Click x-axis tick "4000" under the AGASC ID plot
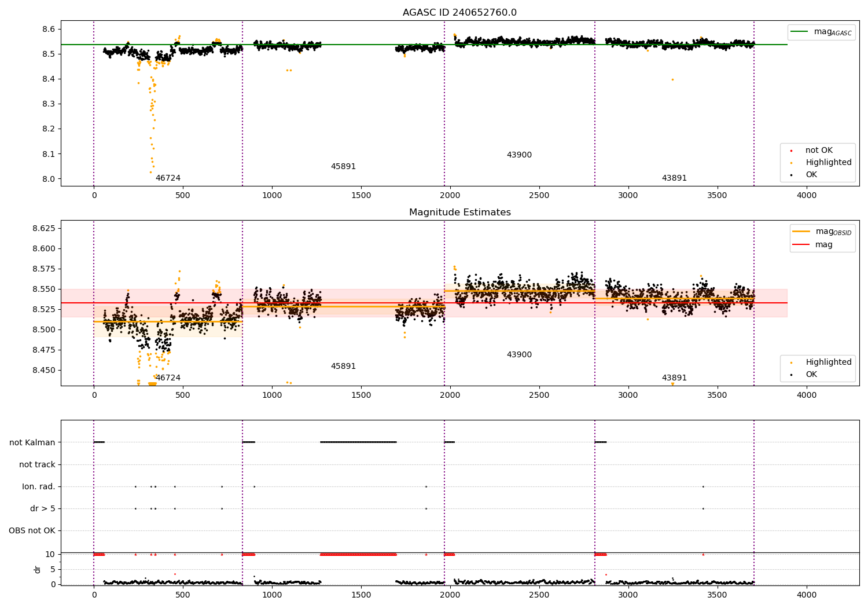Screen dimensions: 868x608 tap(807, 196)
